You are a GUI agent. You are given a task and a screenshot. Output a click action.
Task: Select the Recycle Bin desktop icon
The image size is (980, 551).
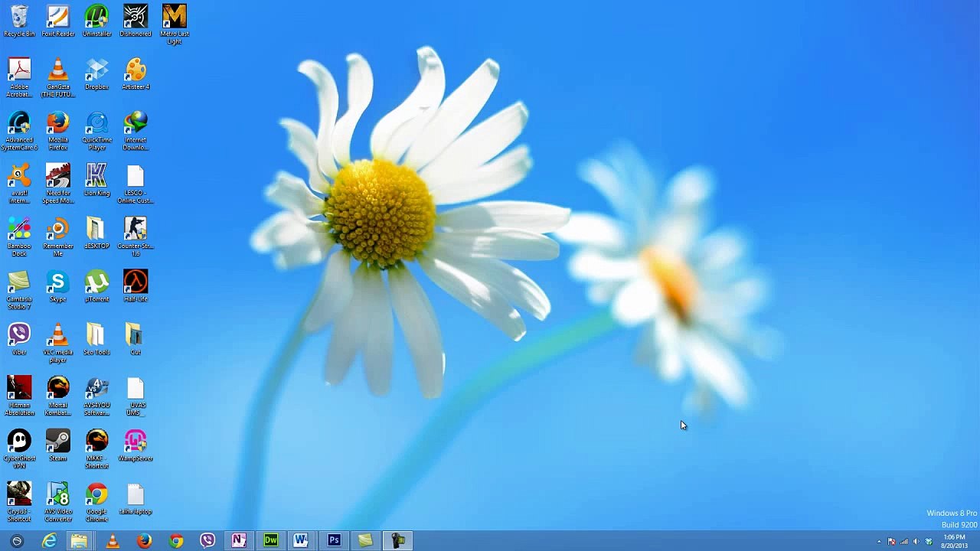pos(19,21)
